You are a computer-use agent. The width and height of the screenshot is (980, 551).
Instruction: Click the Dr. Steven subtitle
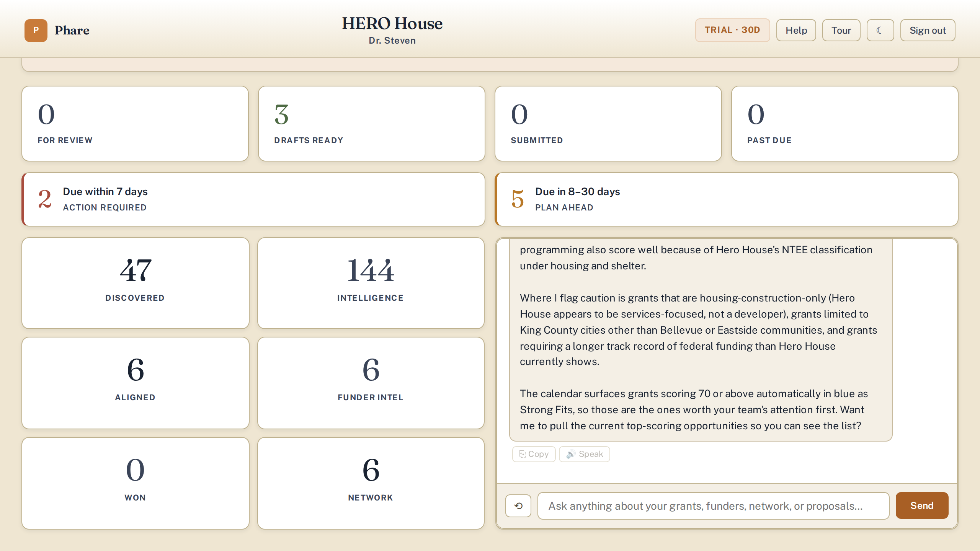point(392,41)
